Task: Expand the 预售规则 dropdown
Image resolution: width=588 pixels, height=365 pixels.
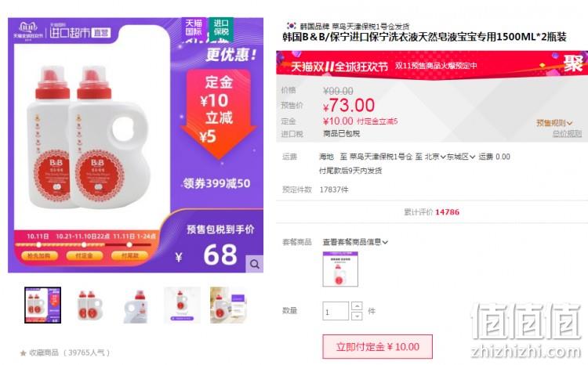Action: (x=554, y=122)
